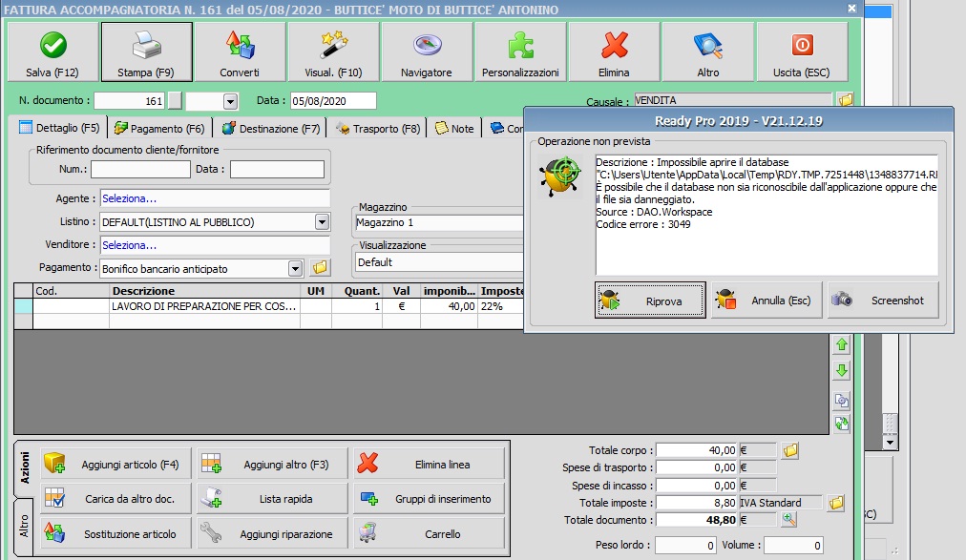Expand the Pagamento dropdown
The height and width of the screenshot is (560, 966).
tap(296, 268)
